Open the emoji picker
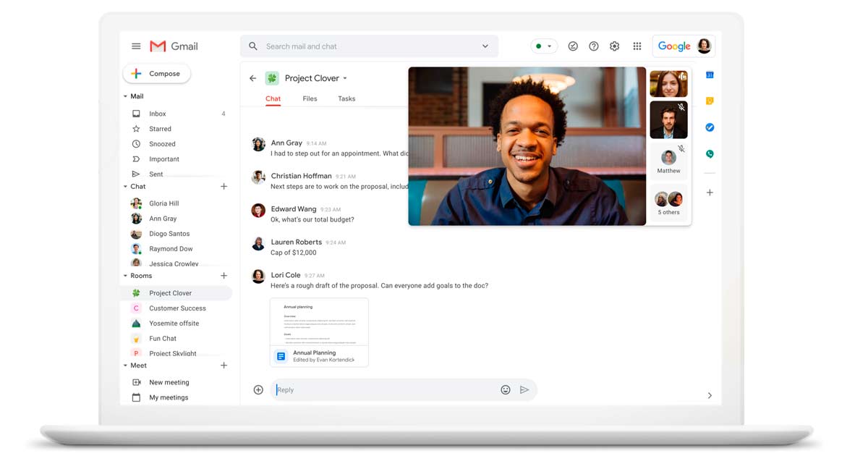This screenshot has width=868, height=456. [x=506, y=390]
